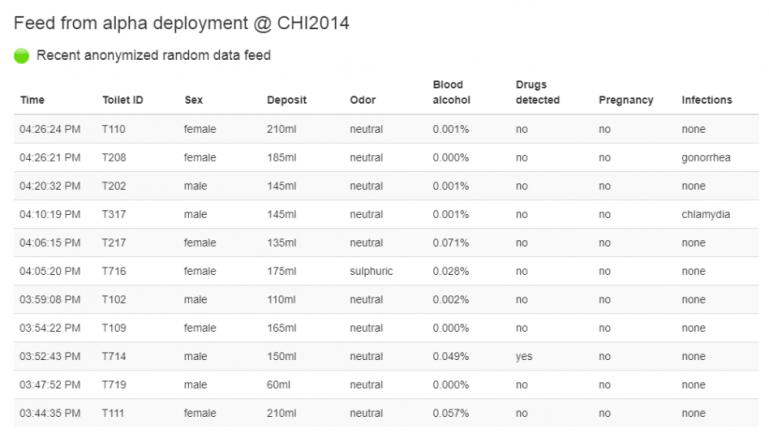The width and height of the screenshot is (769, 446).
Task: Select the Sex column header
Action: pyautogui.click(x=193, y=100)
